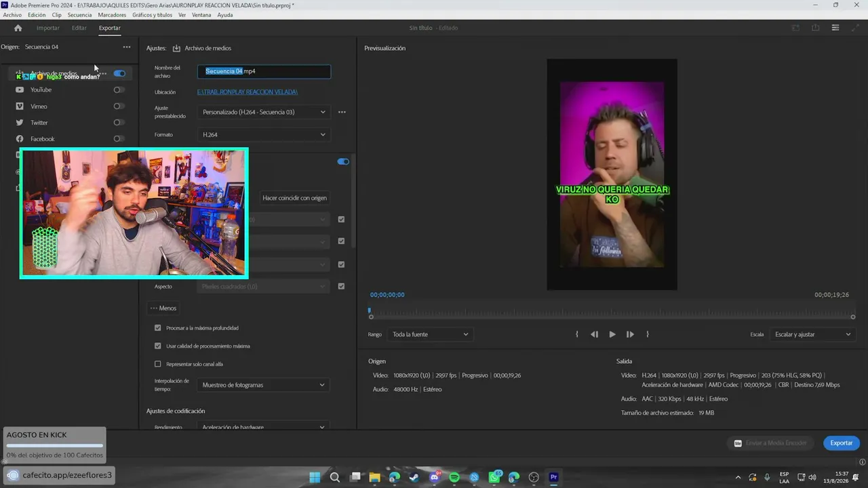
Task: Uncheck Procesar a la máxima profundidad
Action: click(x=158, y=328)
